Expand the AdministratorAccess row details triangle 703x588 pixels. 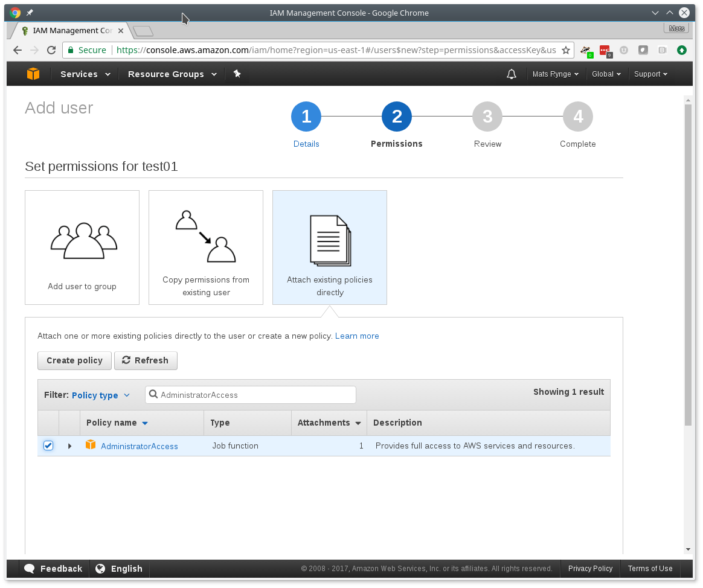click(x=69, y=446)
